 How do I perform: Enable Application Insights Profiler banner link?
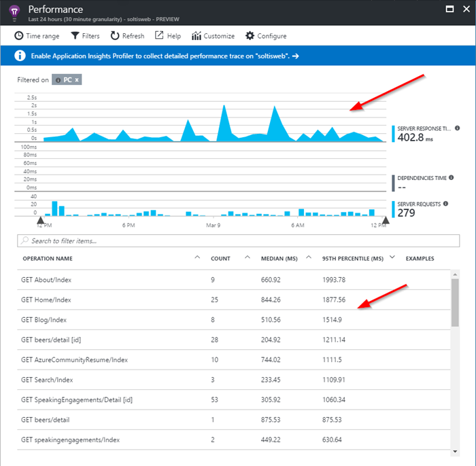pyautogui.click(x=165, y=56)
